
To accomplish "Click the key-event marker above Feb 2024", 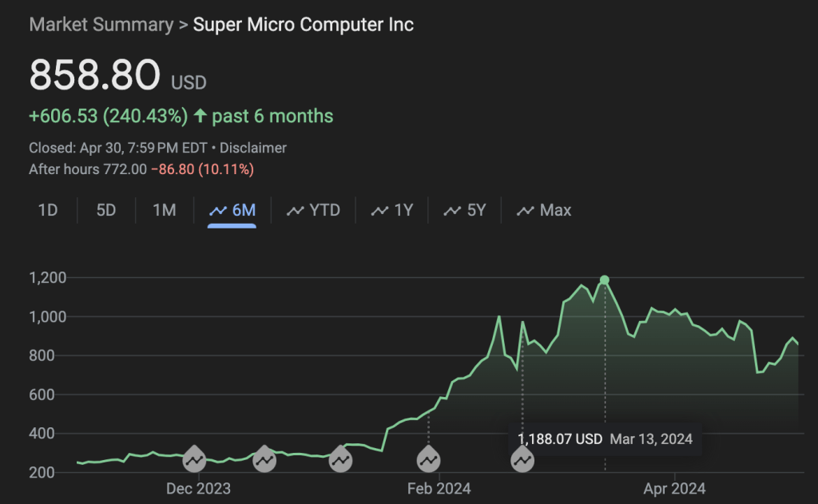I will 429,459.
